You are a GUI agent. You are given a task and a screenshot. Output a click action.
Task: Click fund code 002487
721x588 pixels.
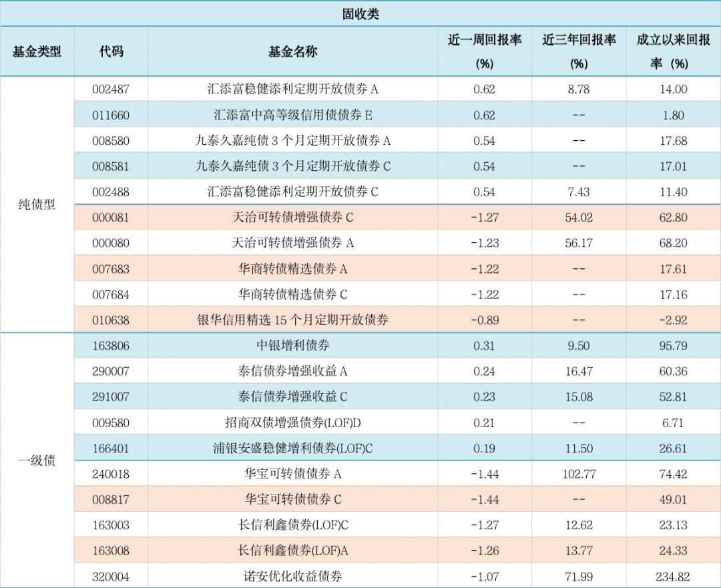[x=111, y=89]
